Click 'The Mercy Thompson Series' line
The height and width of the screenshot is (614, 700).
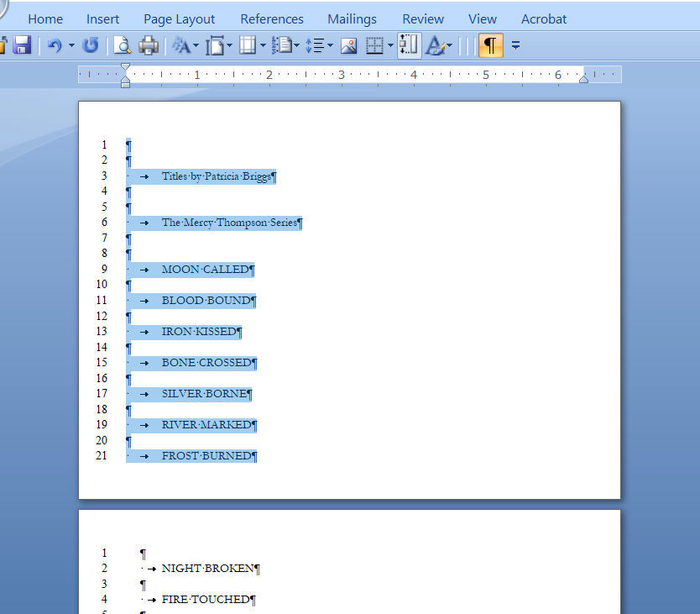point(229,223)
